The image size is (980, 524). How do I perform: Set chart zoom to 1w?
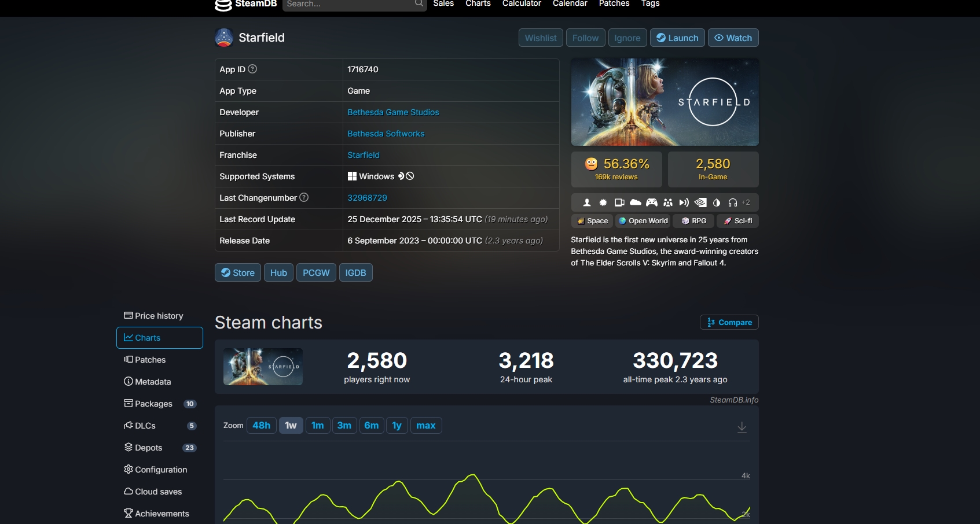pos(291,426)
